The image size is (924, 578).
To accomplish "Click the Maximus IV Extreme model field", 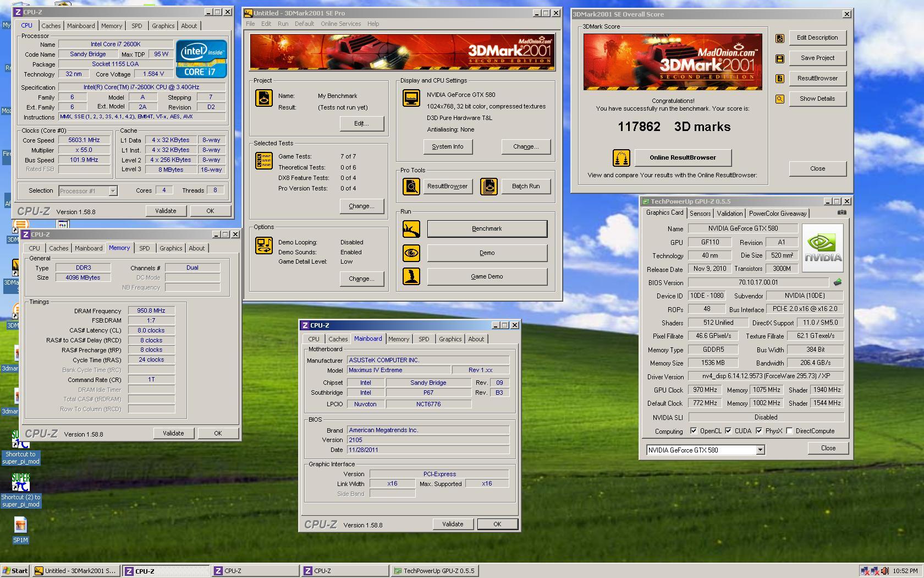I will coord(399,370).
